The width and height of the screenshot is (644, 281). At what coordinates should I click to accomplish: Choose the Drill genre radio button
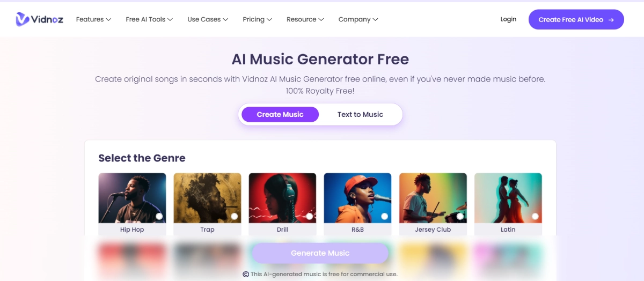point(310,216)
